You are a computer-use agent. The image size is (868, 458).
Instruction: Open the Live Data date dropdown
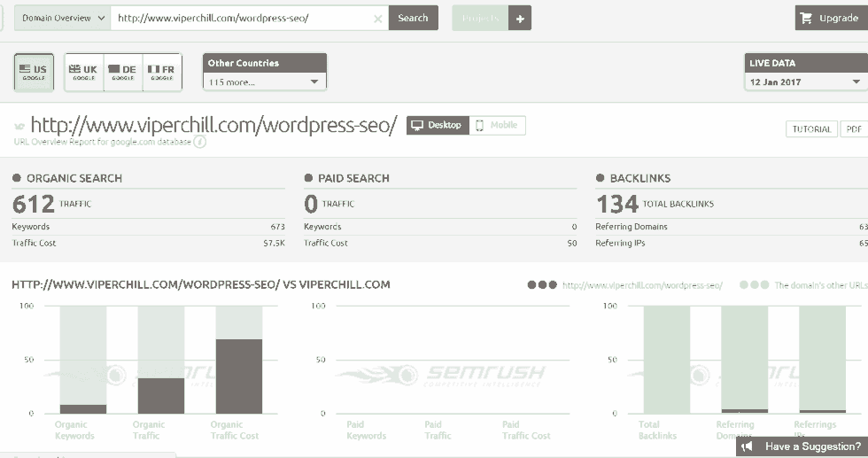(806, 82)
